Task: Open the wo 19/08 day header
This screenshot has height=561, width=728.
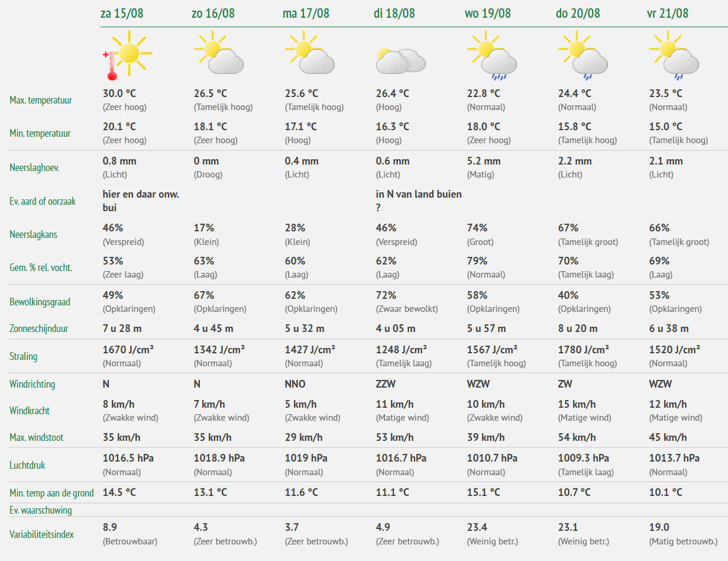Action: click(x=488, y=14)
